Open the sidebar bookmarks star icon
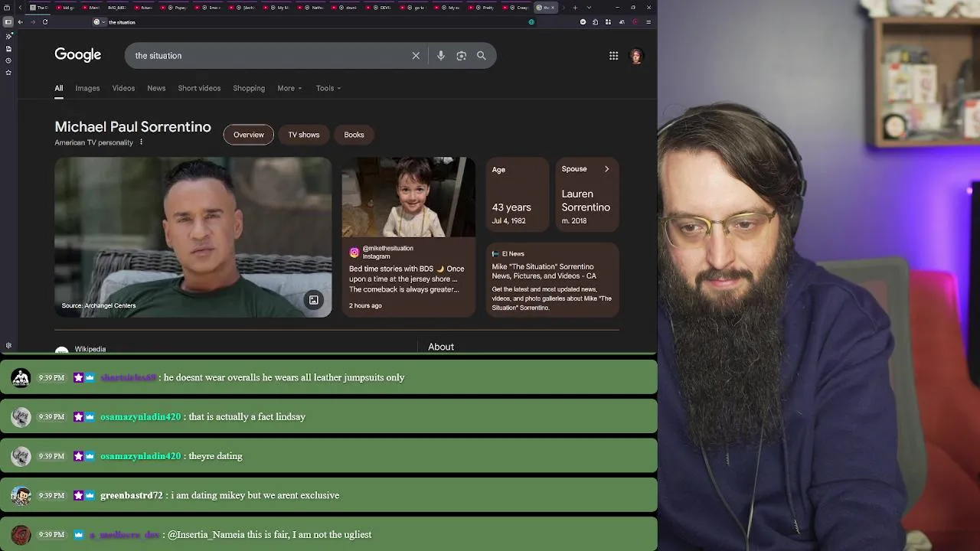Screen dimensions: 980x551 tap(8, 73)
